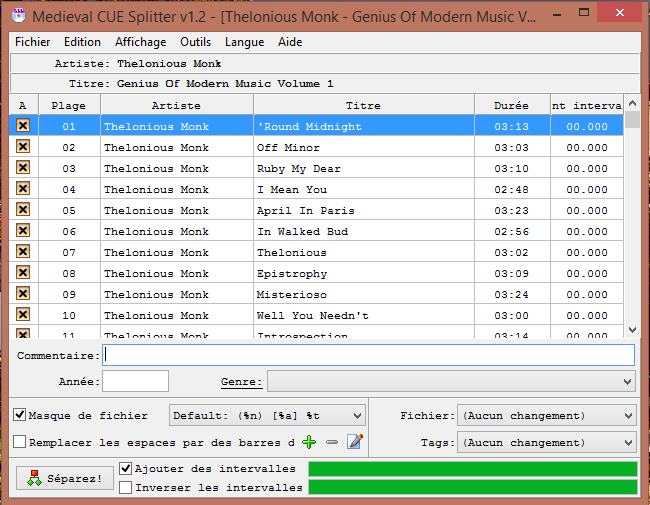Image resolution: width=650 pixels, height=505 pixels.
Task: Click the Plage column header
Action: (69, 105)
